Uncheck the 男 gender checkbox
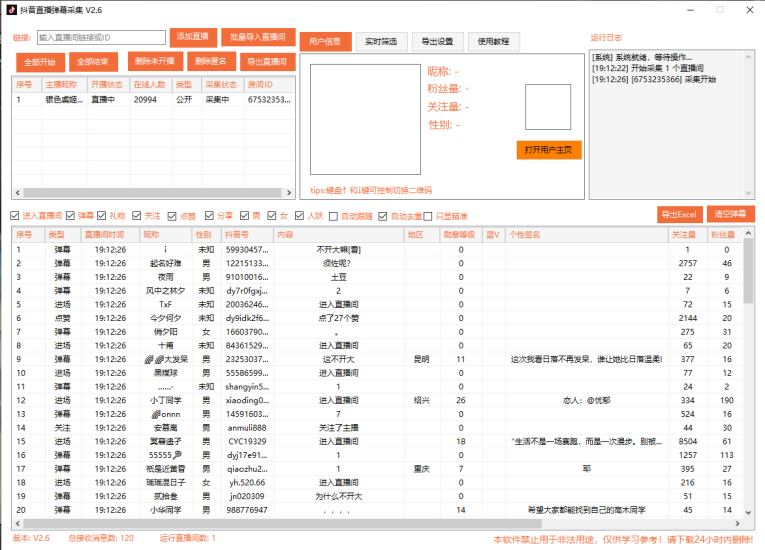The image size is (765, 550). point(244,216)
